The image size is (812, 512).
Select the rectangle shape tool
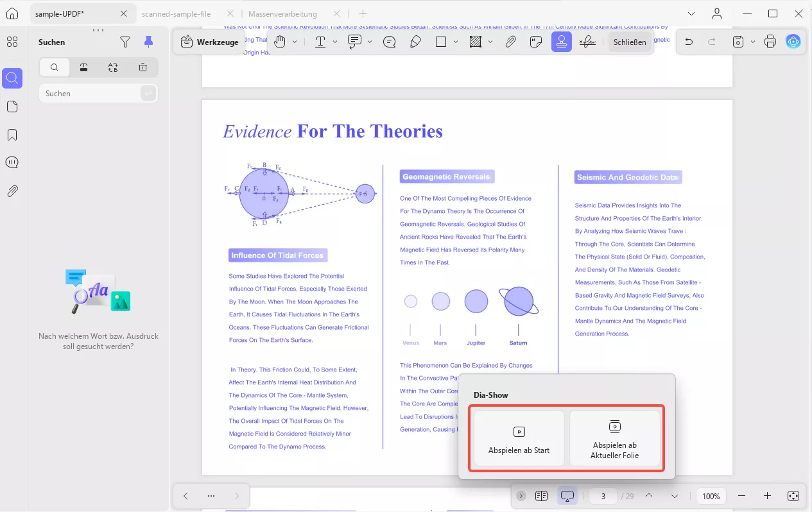[441, 42]
